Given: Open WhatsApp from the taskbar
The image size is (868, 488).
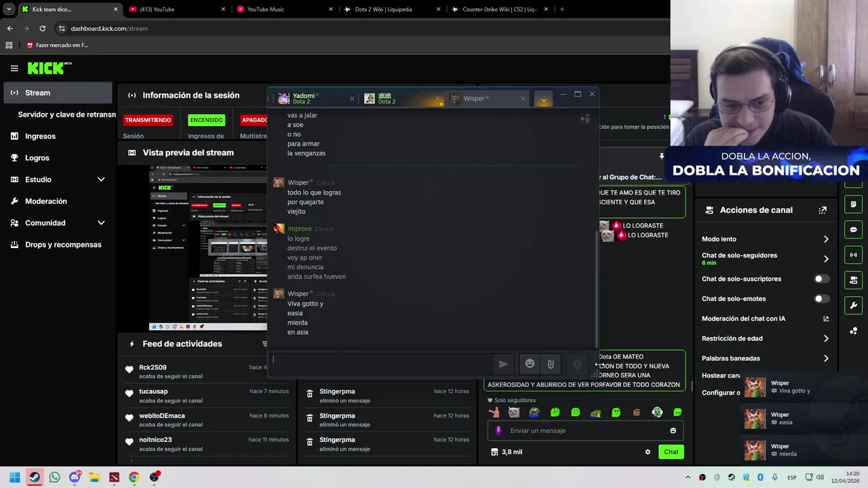Looking at the screenshot, I should [x=54, y=477].
